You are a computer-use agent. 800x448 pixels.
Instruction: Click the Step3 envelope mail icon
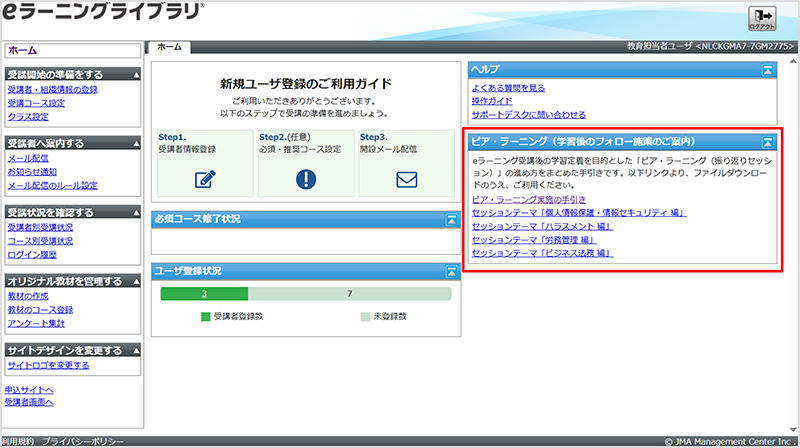click(x=405, y=180)
